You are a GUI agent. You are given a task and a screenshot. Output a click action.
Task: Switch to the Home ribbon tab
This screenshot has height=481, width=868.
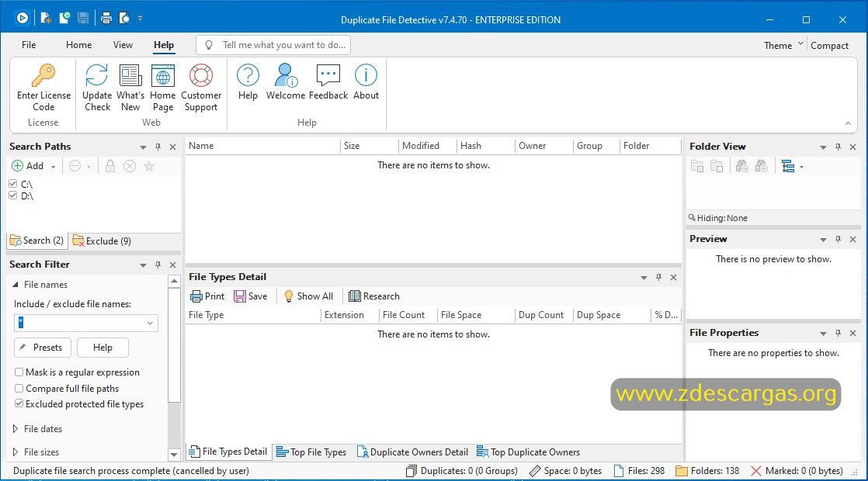(78, 45)
